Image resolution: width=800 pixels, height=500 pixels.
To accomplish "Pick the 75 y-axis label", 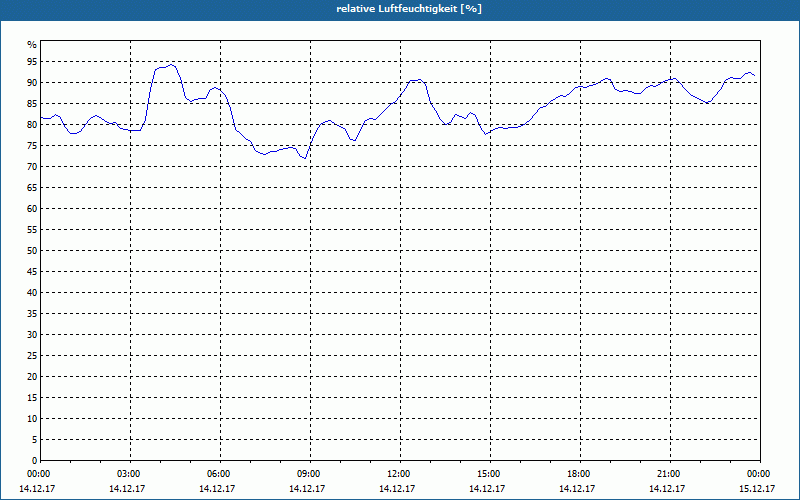I will [x=32, y=145].
